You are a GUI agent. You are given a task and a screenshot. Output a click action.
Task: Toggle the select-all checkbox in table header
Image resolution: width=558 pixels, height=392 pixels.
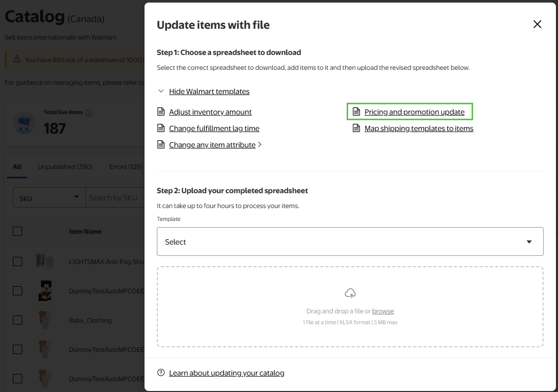17,231
